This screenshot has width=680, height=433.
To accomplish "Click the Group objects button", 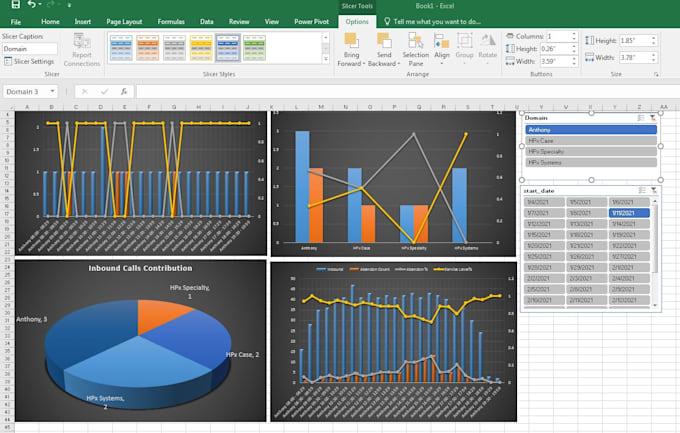I will pos(464,48).
